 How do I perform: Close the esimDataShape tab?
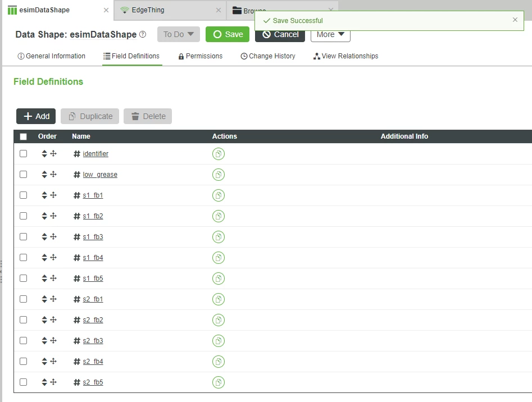(x=106, y=10)
